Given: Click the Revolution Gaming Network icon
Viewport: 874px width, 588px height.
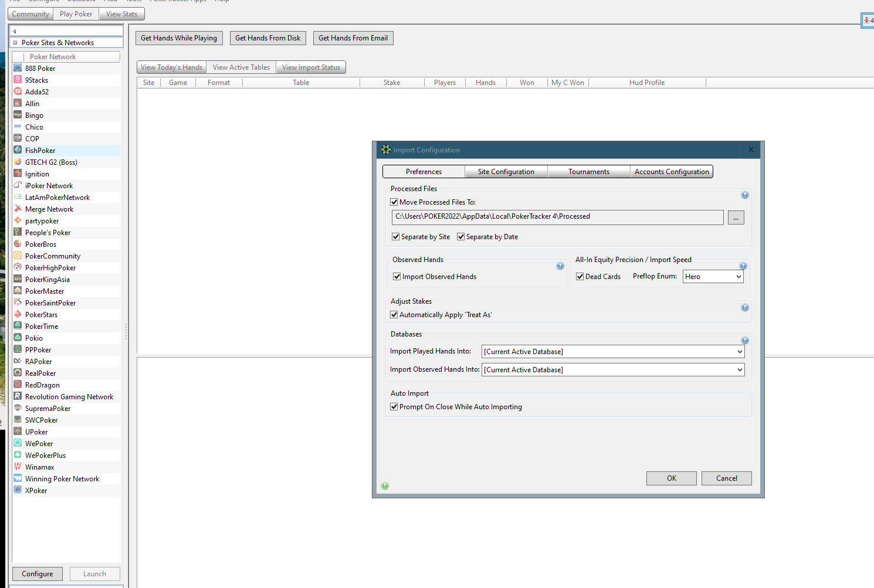Looking at the screenshot, I should tap(18, 396).
